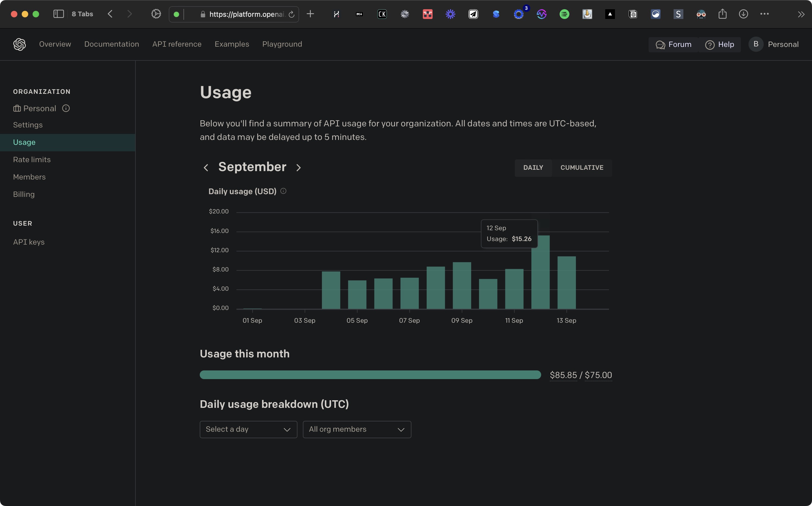Click the green list extension icon
The image size is (812, 506).
[564, 14]
